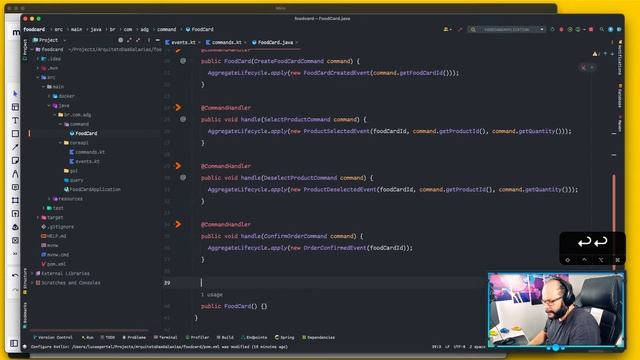Click the '1 usage' hint above FoodCard constructor
This screenshot has height=360, width=640.
click(212, 294)
